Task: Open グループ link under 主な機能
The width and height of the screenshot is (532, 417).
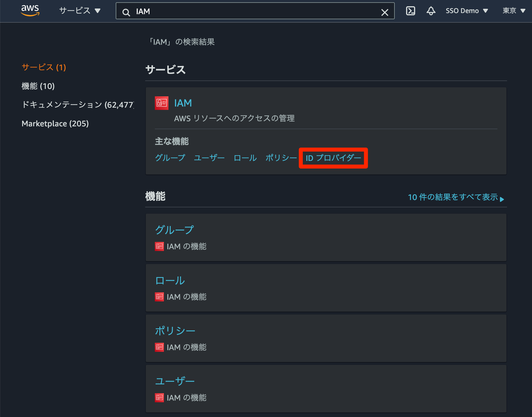Action: [170, 158]
